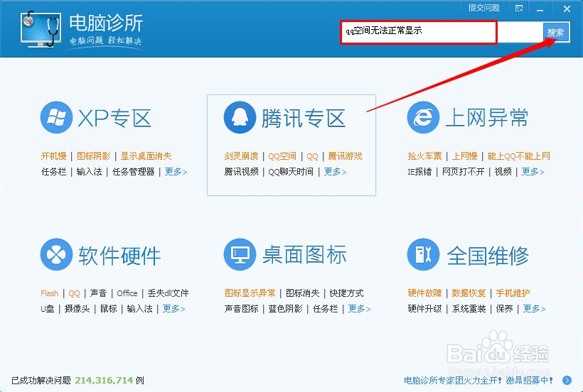Select the Office problem link
The height and width of the screenshot is (392, 583).
coord(127,293)
